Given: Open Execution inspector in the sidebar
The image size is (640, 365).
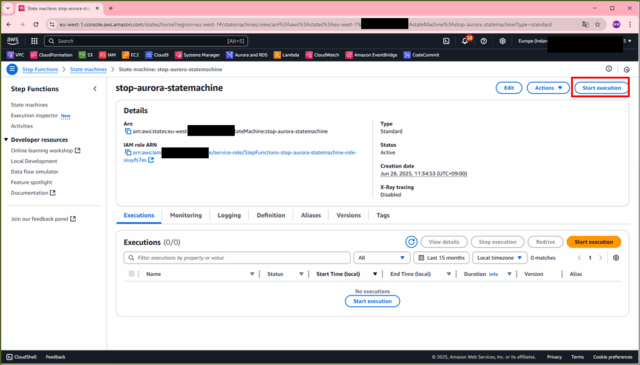Looking at the screenshot, I should pos(34,116).
